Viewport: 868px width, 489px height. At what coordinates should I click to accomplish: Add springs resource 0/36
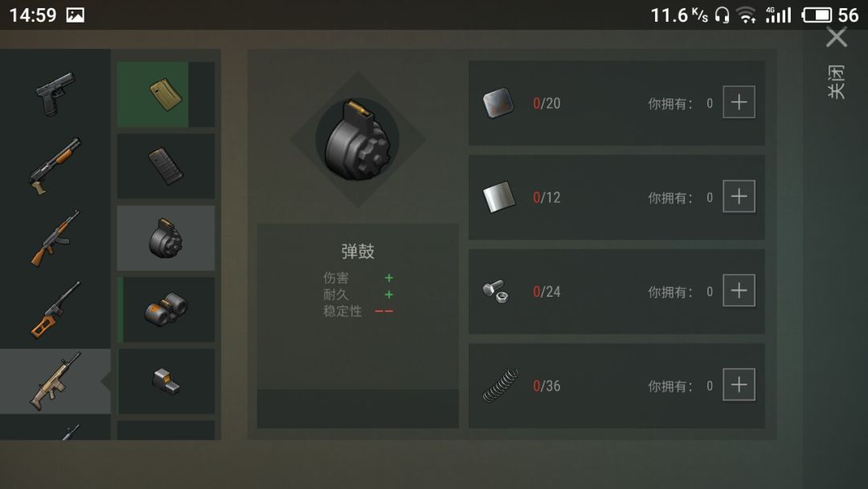[x=739, y=385]
